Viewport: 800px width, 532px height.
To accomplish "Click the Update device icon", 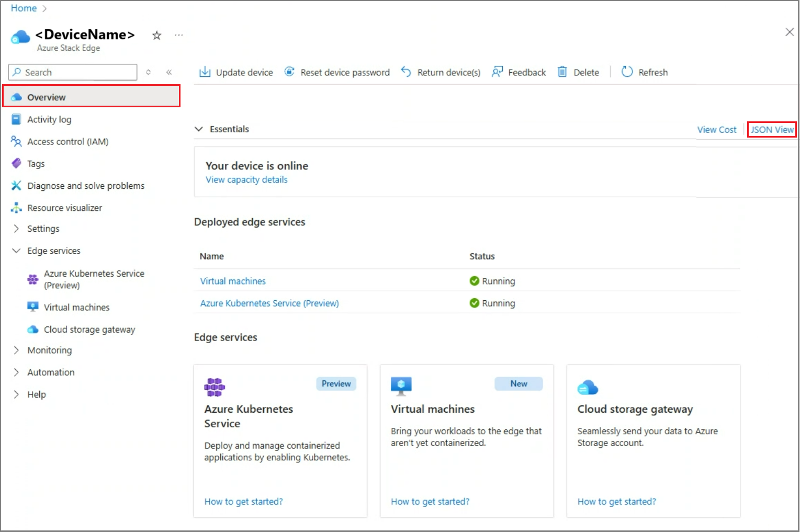I will click(x=205, y=72).
